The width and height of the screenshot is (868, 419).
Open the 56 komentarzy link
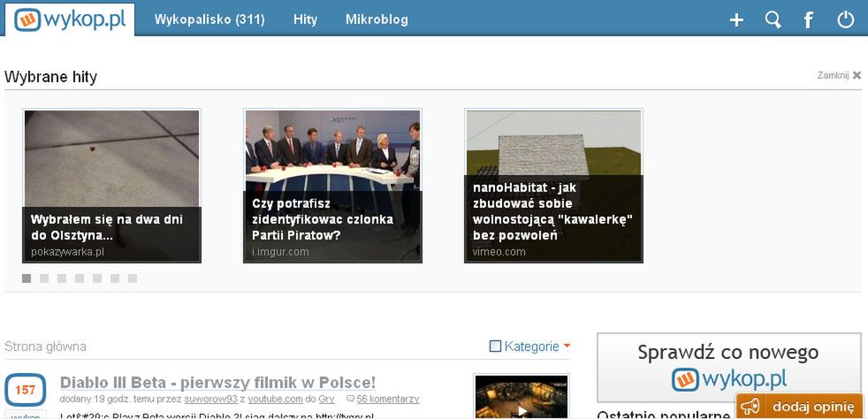pos(387,399)
